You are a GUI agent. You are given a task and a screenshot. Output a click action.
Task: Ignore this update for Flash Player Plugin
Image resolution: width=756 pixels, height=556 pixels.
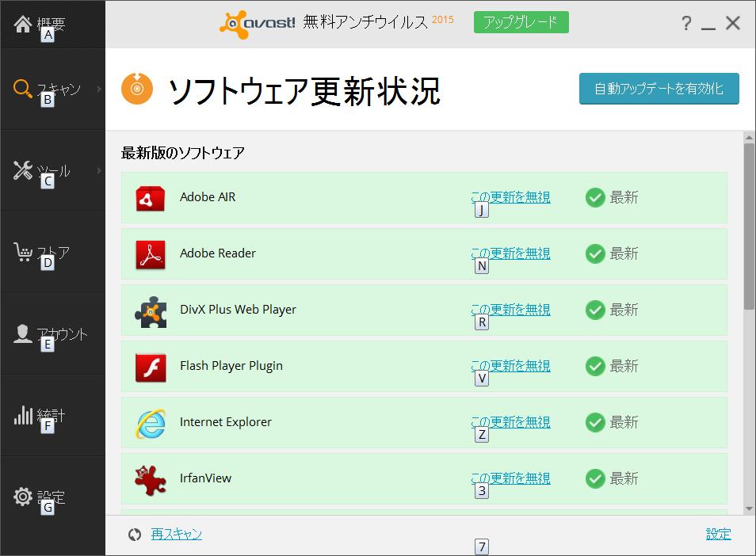[x=510, y=366]
